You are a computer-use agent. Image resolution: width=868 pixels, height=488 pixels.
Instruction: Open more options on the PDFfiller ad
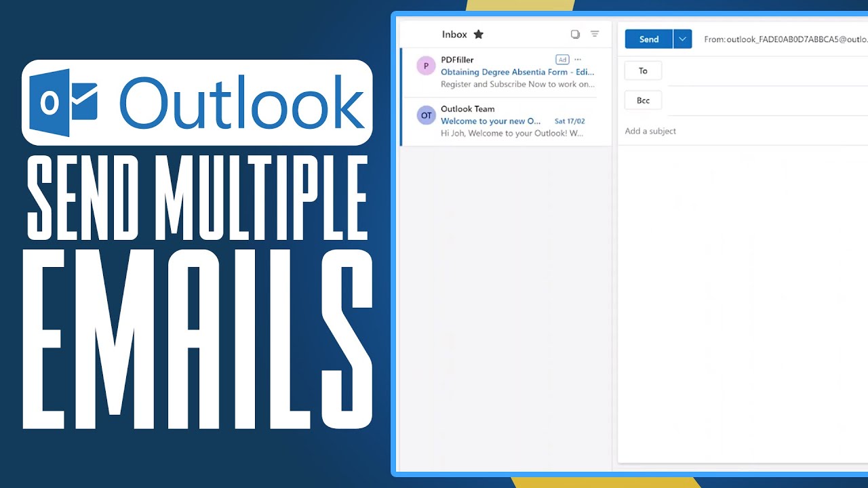(x=578, y=60)
